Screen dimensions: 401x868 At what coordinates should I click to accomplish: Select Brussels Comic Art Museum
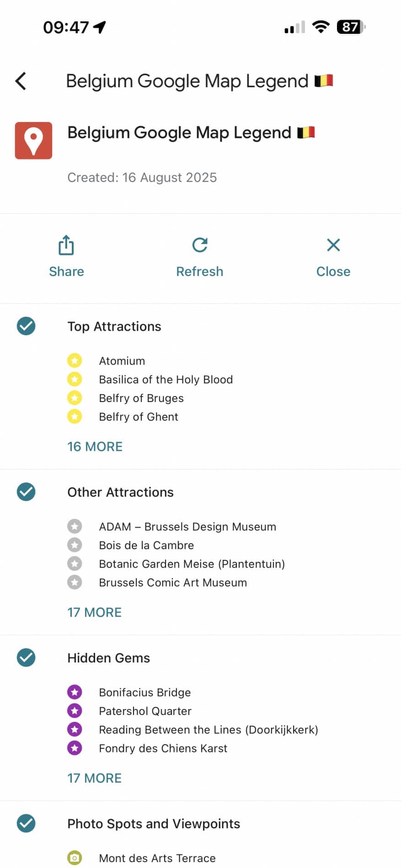coord(173,582)
